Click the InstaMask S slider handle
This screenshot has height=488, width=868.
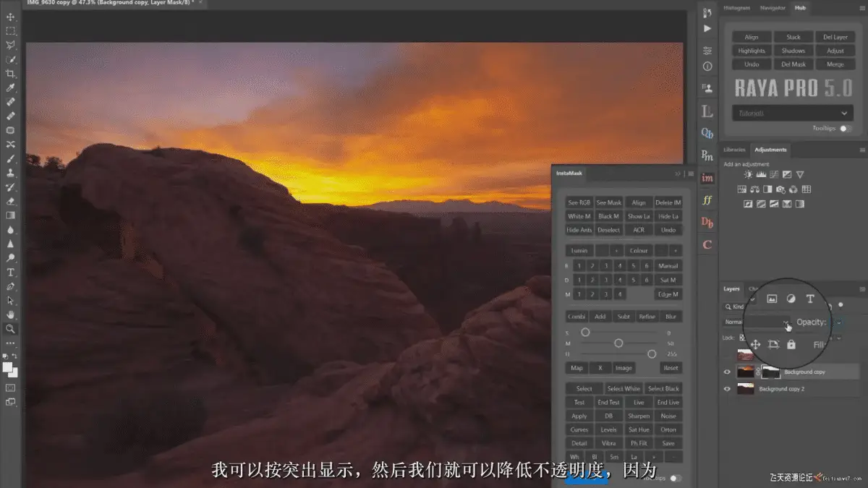click(x=585, y=332)
